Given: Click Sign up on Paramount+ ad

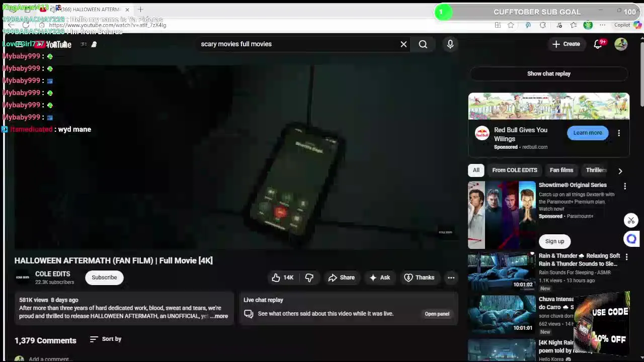Looking at the screenshot, I should [554, 241].
